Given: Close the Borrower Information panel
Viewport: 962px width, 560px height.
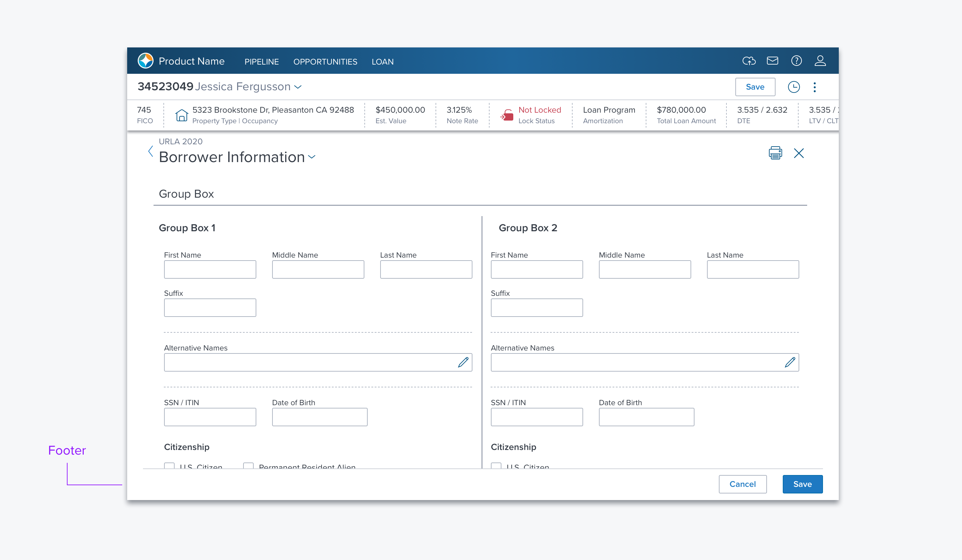Looking at the screenshot, I should pyautogui.click(x=799, y=153).
